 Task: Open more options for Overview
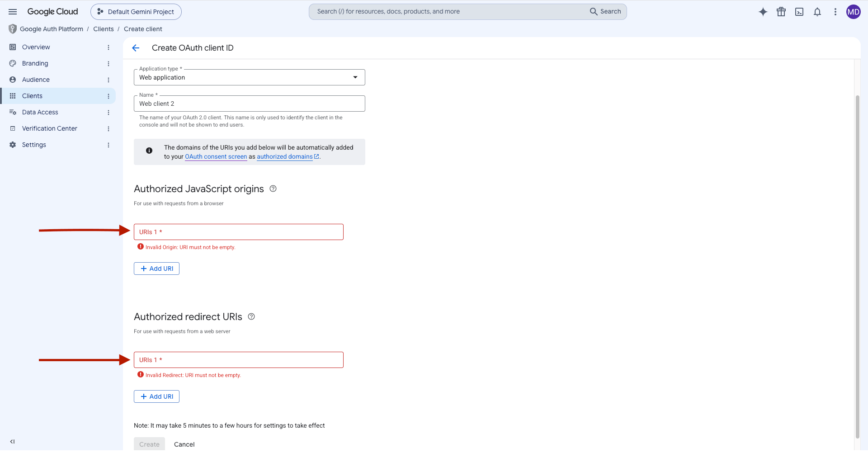[108, 47]
